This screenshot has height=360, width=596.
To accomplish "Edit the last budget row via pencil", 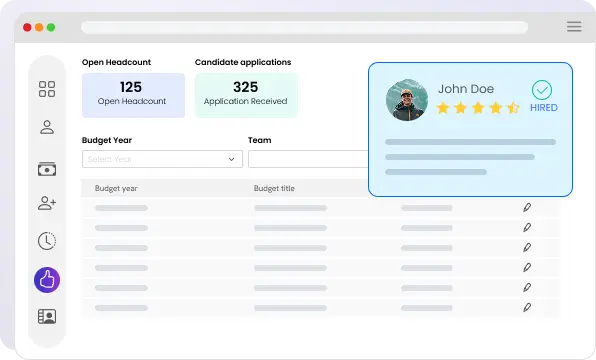I will pos(527,307).
